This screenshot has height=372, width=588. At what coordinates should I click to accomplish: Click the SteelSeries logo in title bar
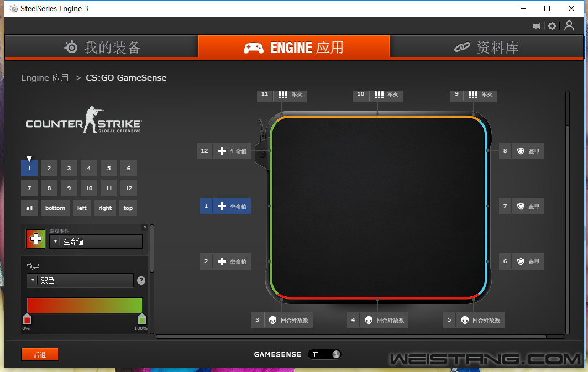[13, 8]
